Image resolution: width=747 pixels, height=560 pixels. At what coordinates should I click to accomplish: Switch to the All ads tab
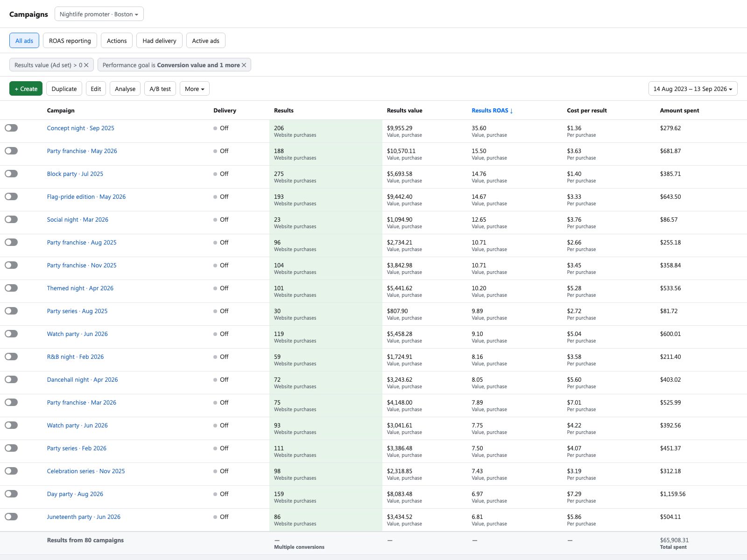(x=24, y=41)
